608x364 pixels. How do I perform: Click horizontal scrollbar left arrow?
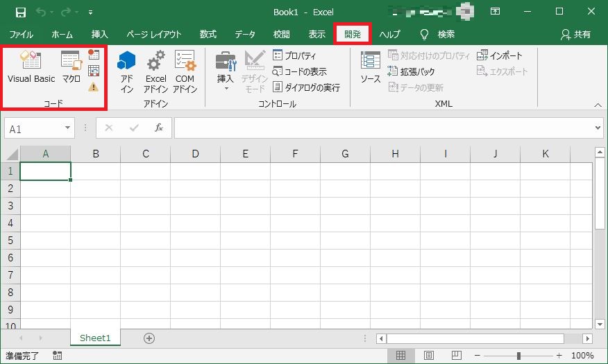(x=381, y=339)
